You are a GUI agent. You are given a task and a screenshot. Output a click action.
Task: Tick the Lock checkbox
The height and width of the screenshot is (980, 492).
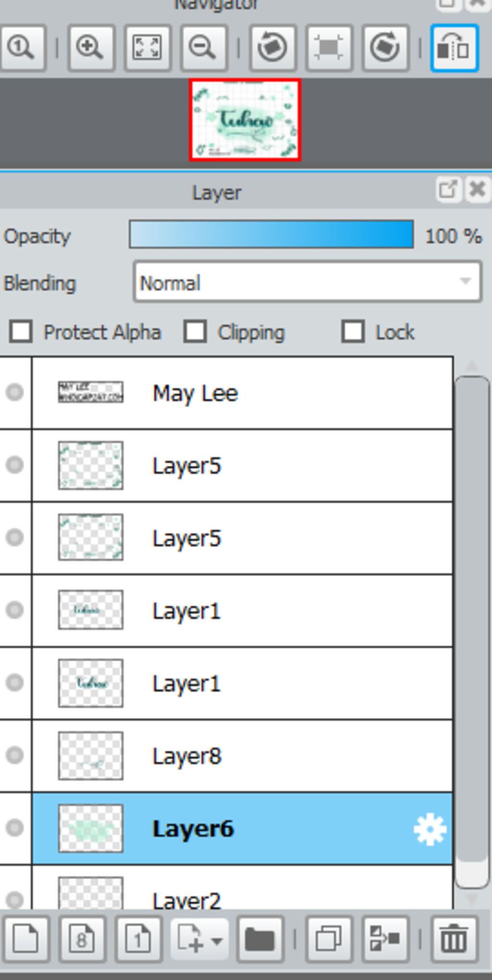353,332
